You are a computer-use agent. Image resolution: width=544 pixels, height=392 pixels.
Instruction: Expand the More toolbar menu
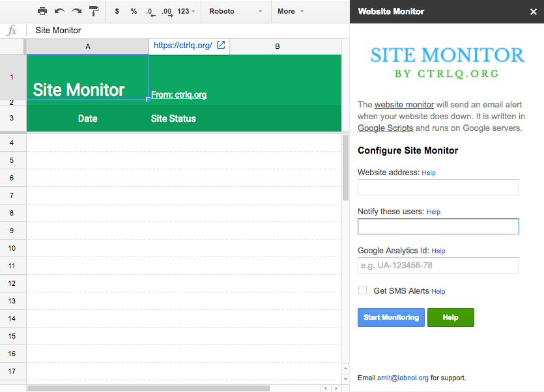(291, 11)
